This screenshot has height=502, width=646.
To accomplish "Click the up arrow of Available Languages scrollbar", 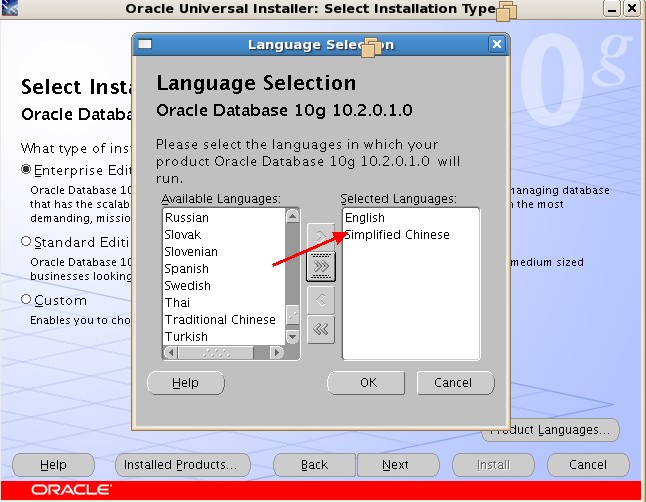I will click(292, 216).
